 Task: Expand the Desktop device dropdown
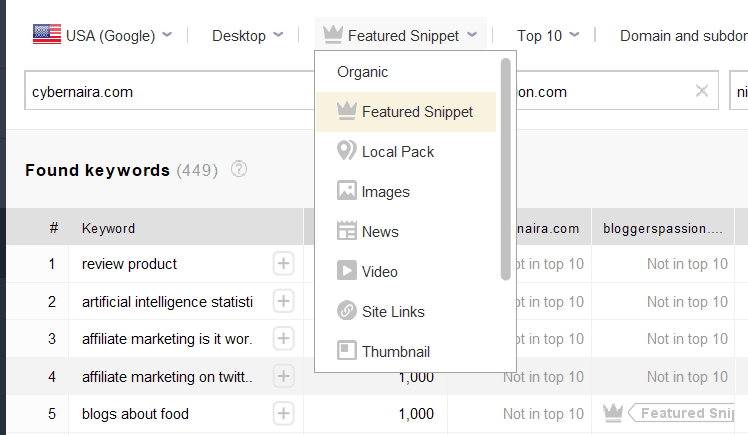point(248,36)
